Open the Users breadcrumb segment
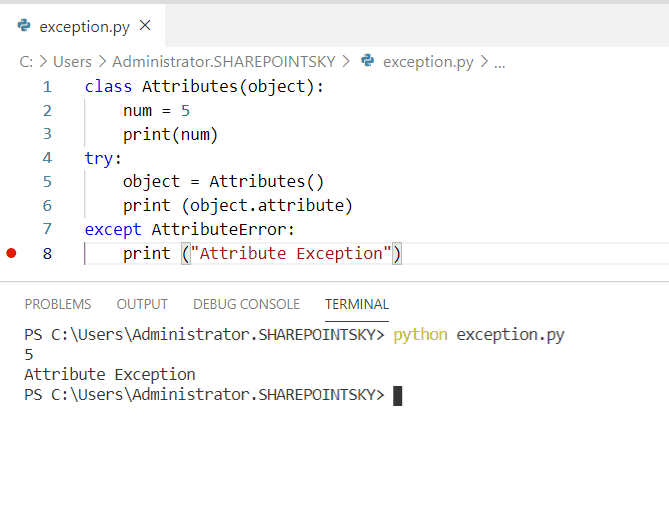This screenshot has width=669, height=524. (72, 62)
